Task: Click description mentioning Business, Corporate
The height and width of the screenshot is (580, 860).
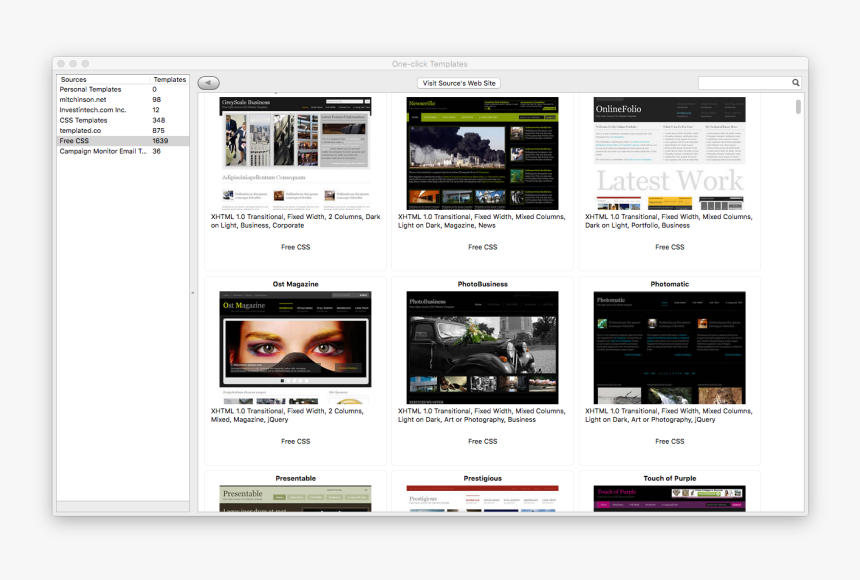Action: 295,221
